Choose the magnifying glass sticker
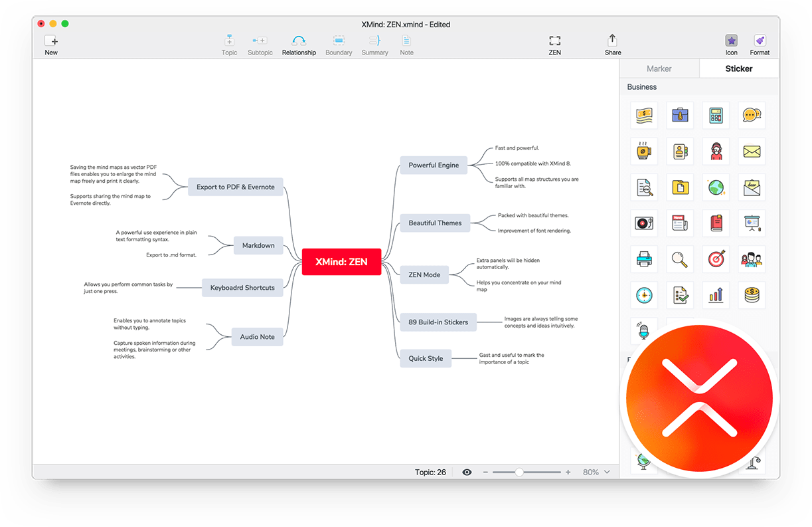The width and height of the screenshot is (812, 527). tap(679, 259)
